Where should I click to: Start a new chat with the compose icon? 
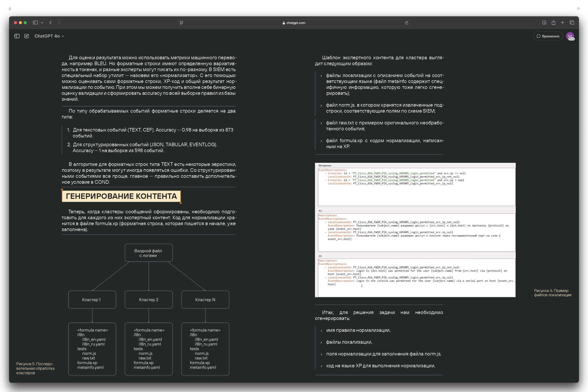pyautogui.click(x=27, y=36)
